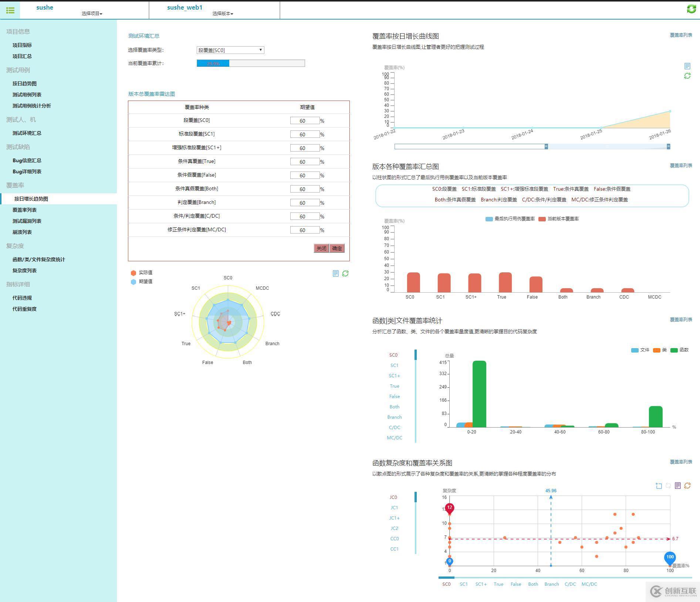Open the hamburger menu in the header
This screenshot has height=602, width=700.
10,10
